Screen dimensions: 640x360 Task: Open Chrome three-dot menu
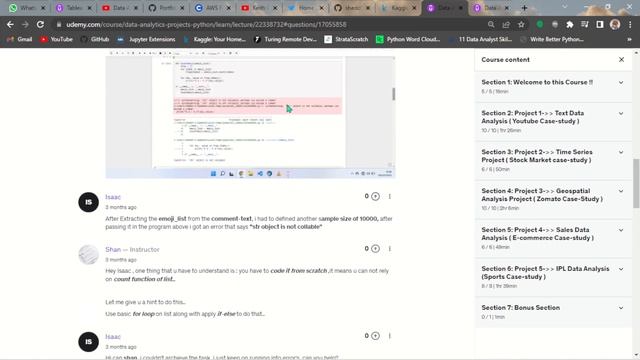point(631,24)
